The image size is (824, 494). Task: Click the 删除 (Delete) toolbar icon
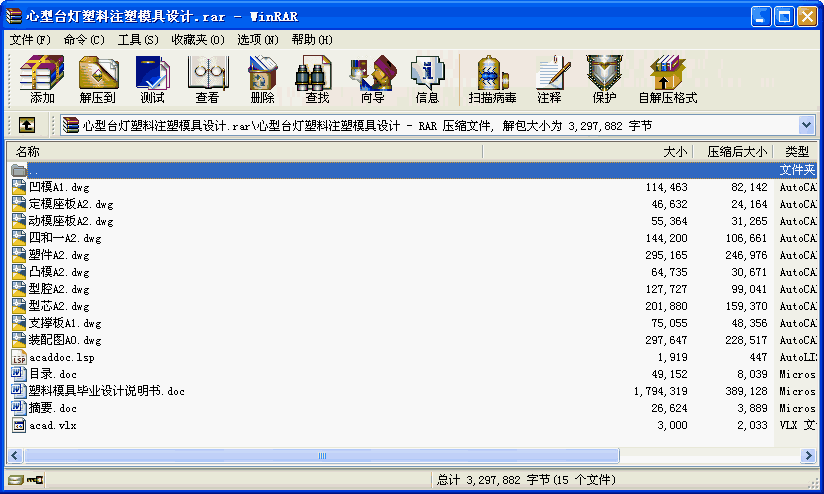tap(262, 79)
